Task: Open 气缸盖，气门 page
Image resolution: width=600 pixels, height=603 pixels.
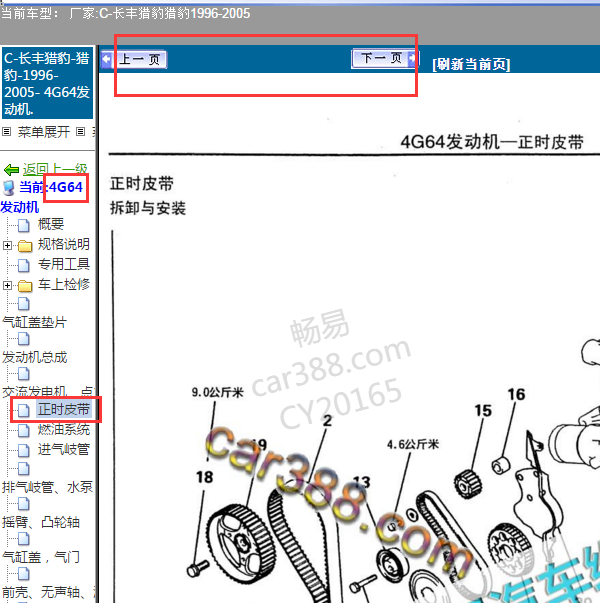Action: (41, 556)
